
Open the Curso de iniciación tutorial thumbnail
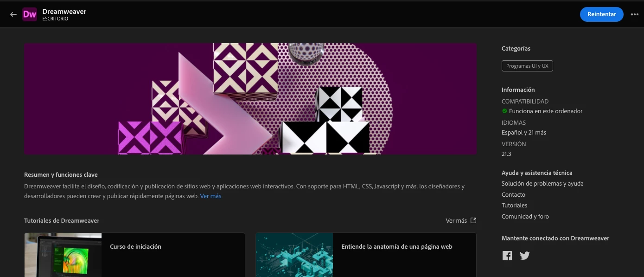(x=63, y=255)
